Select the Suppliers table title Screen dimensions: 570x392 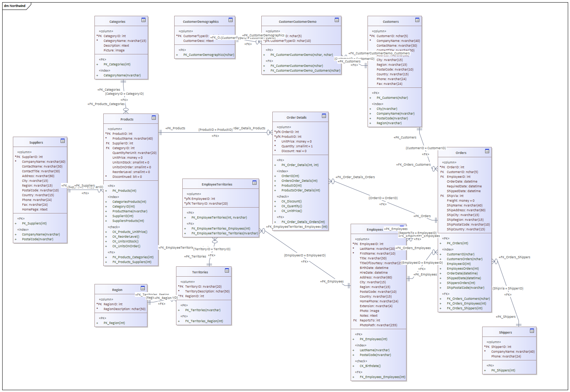coord(36,143)
